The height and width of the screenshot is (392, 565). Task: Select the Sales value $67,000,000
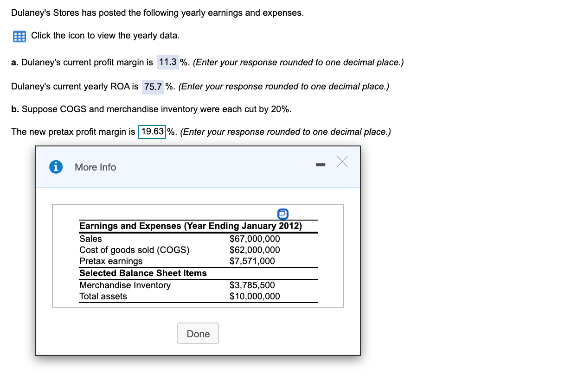click(x=255, y=239)
